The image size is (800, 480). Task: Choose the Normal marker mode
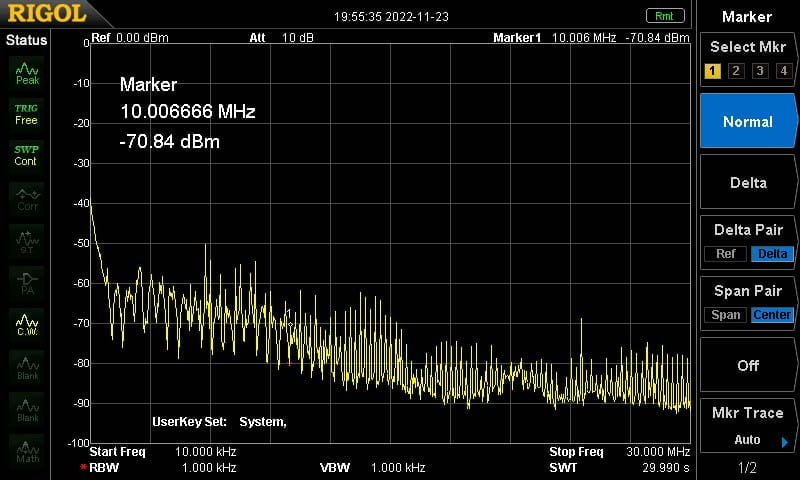[x=748, y=121]
